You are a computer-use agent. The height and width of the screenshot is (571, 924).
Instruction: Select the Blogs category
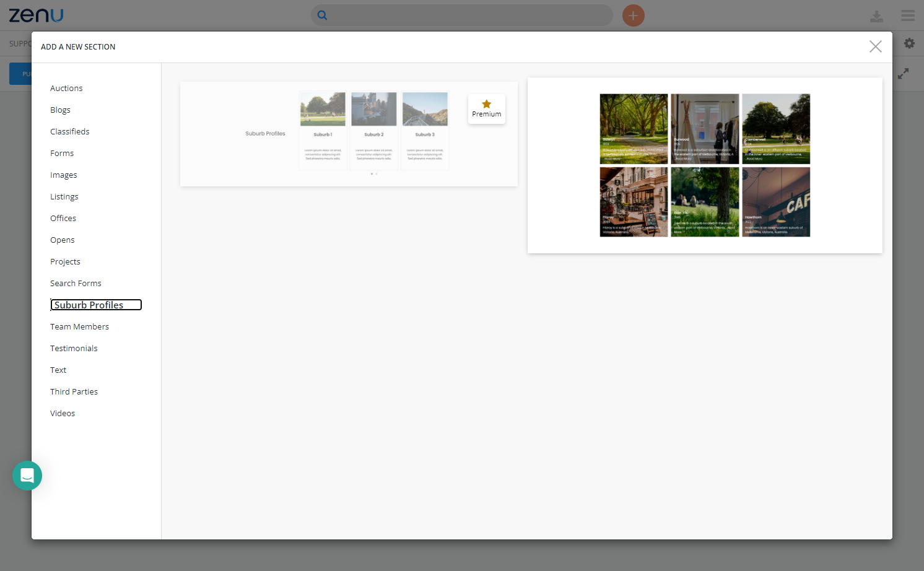pyautogui.click(x=60, y=110)
